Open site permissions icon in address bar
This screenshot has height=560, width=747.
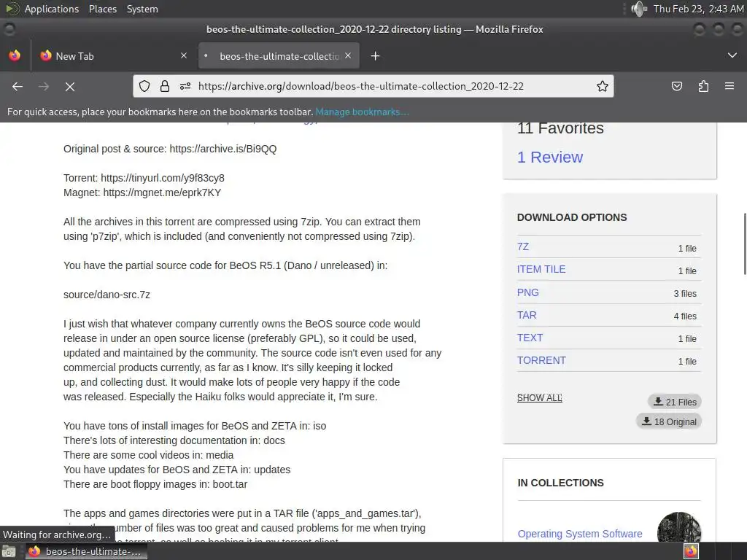(185, 86)
